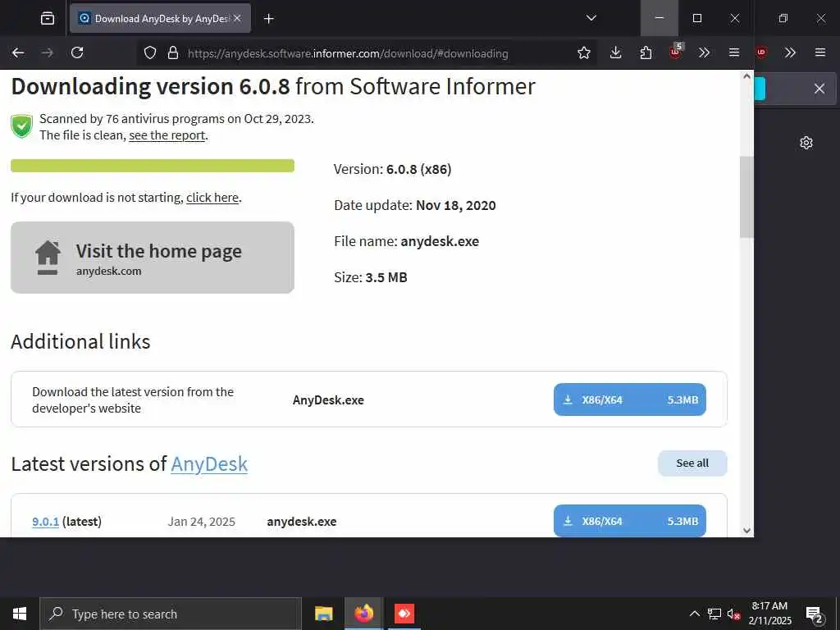
Task: Select the 'Size: 3.5 MB' text
Action: coord(370,277)
